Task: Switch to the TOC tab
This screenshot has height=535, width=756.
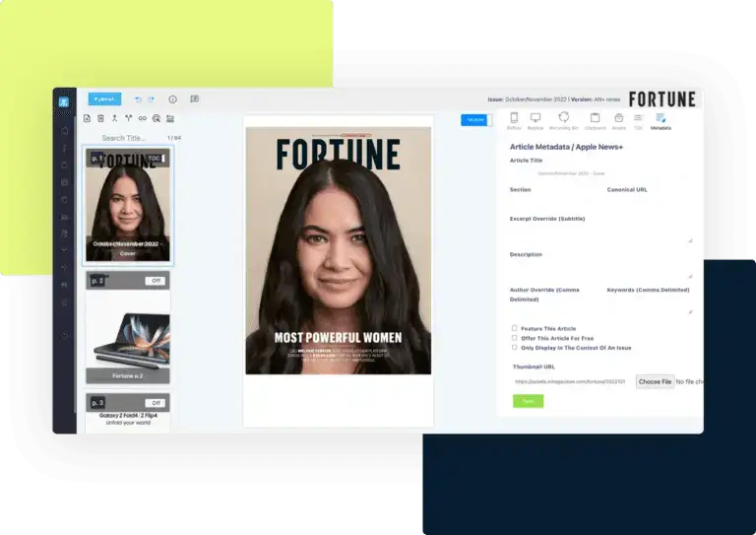Action: click(x=638, y=120)
